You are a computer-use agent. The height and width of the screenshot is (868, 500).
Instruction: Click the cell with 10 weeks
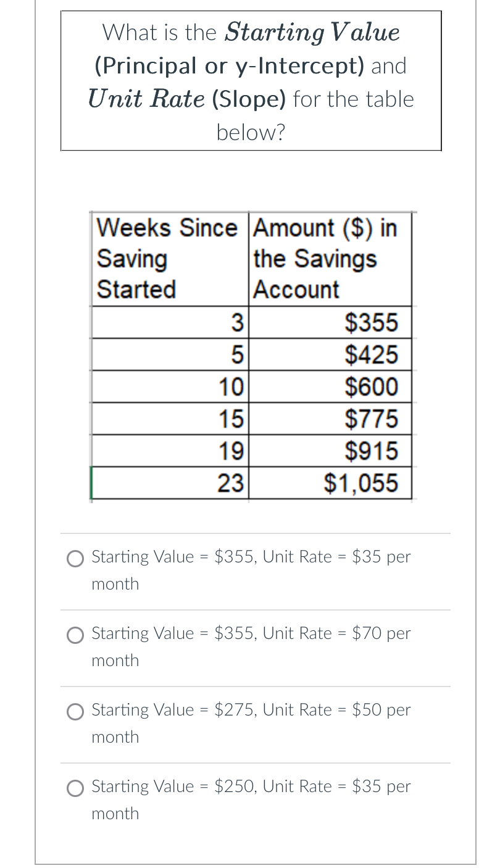click(170, 387)
